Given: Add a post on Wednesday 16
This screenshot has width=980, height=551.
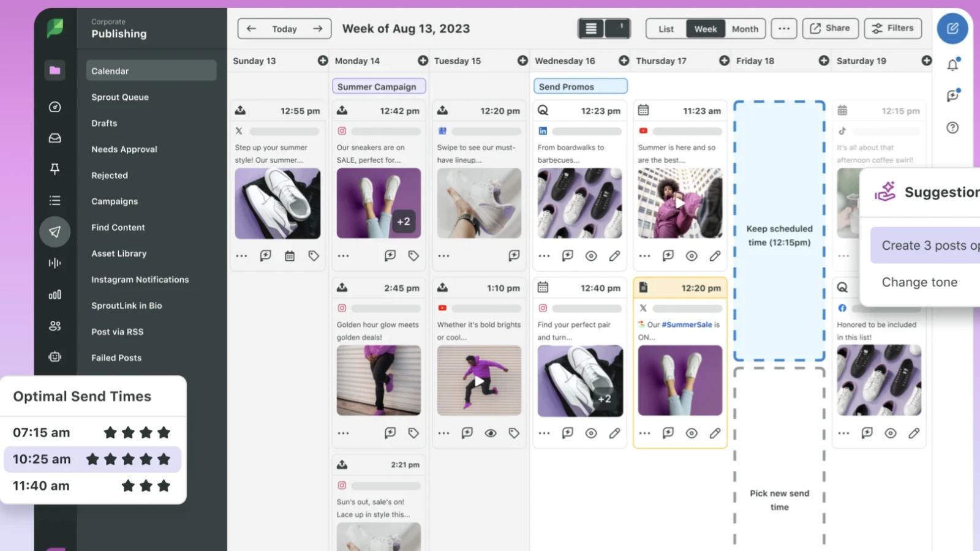Looking at the screenshot, I should coord(624,61).
